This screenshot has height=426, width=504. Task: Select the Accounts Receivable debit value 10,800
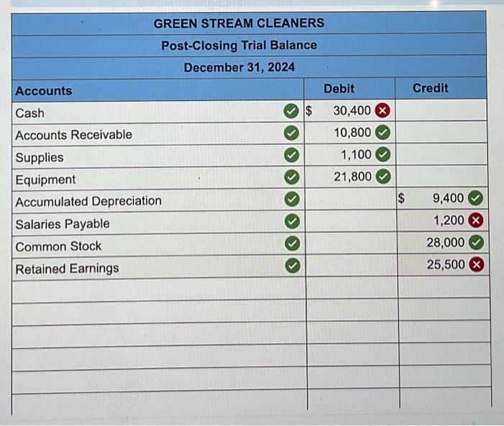pos(352,133)
